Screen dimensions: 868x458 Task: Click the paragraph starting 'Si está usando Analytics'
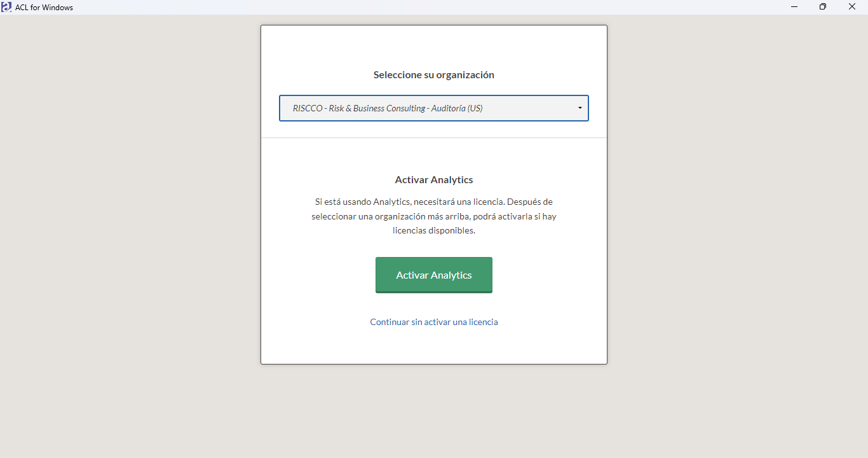pyautogui.click(x=434, y=216)
